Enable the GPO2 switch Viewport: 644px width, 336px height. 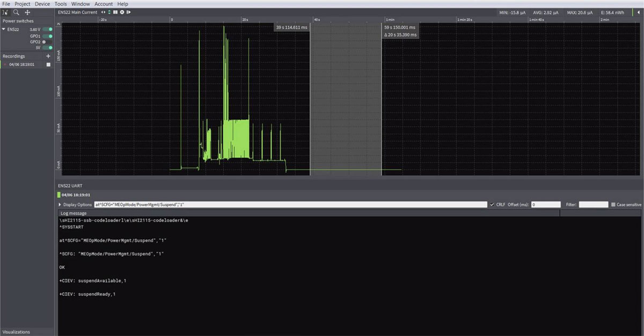click(47, 41)
